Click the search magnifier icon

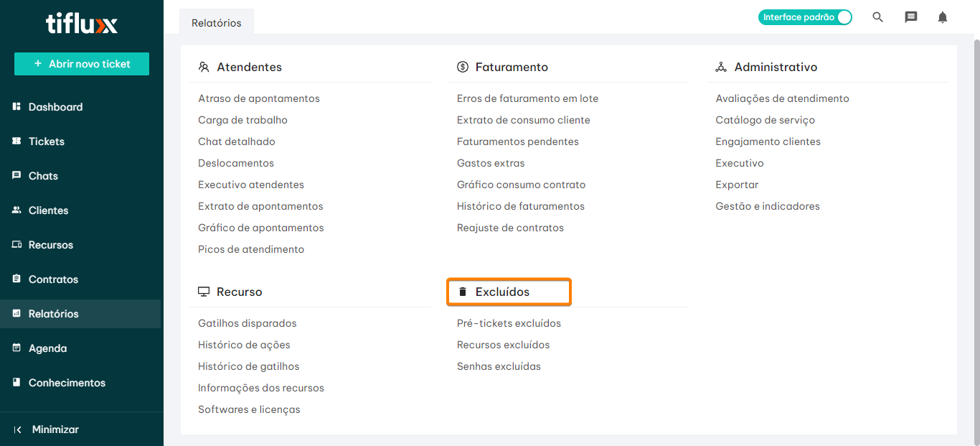(877, 17)
